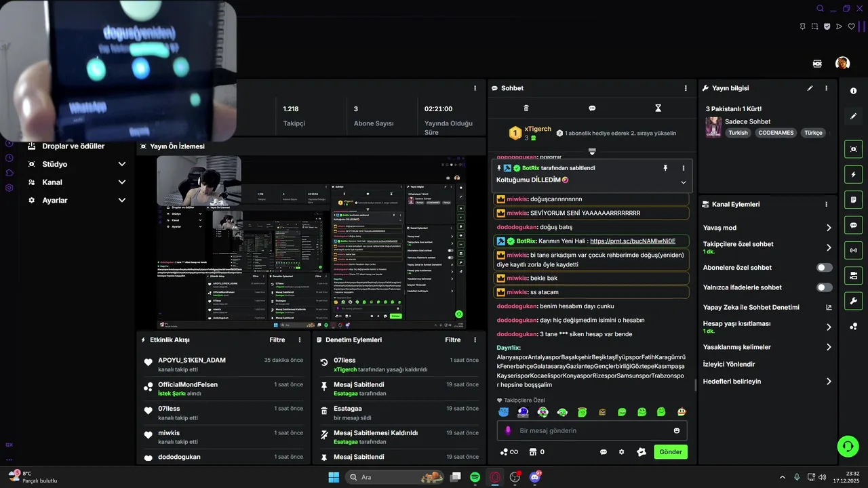
Task: Open Spotify from the taskbar
Action: coord(475,477)
